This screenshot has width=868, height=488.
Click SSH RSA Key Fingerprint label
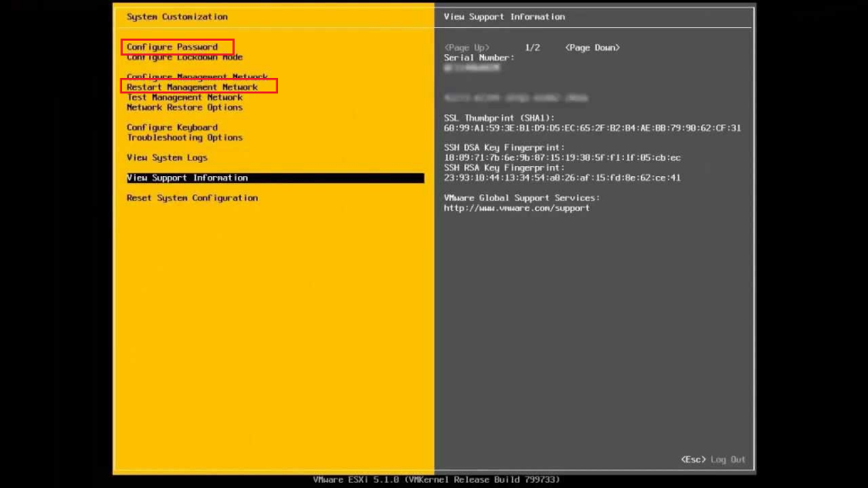tap(504, 168)
